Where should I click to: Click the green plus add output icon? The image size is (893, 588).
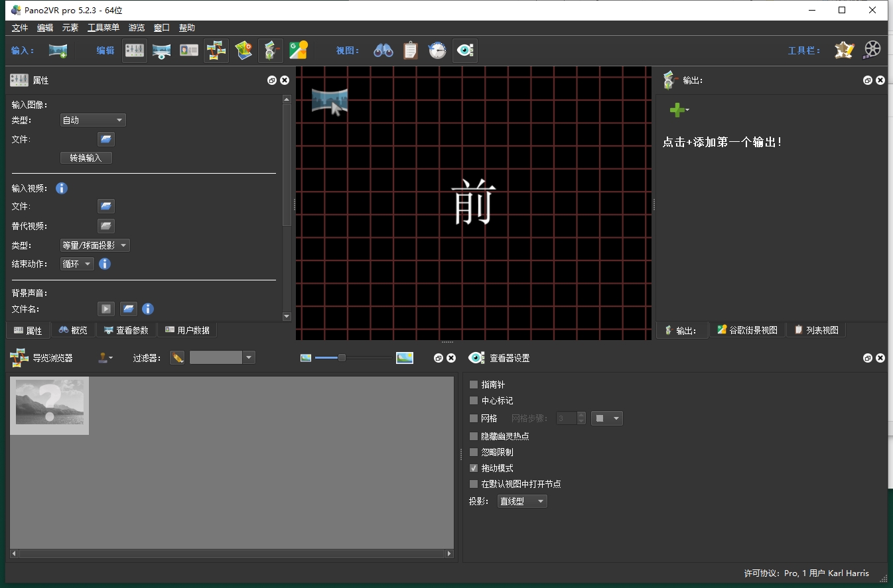[677, 110]
